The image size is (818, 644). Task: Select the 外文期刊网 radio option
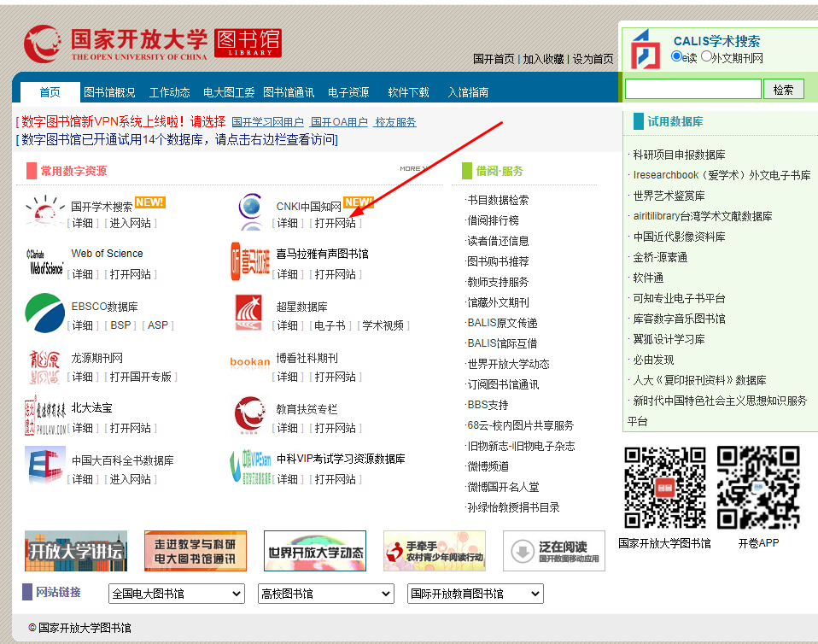point(706,56)
